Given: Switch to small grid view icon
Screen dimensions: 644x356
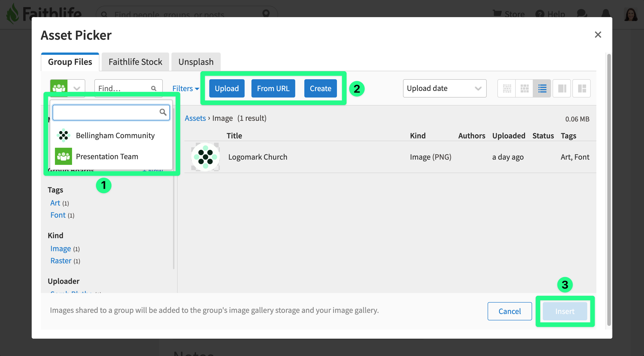Looking at the screenshot, I should coord(507,88).
